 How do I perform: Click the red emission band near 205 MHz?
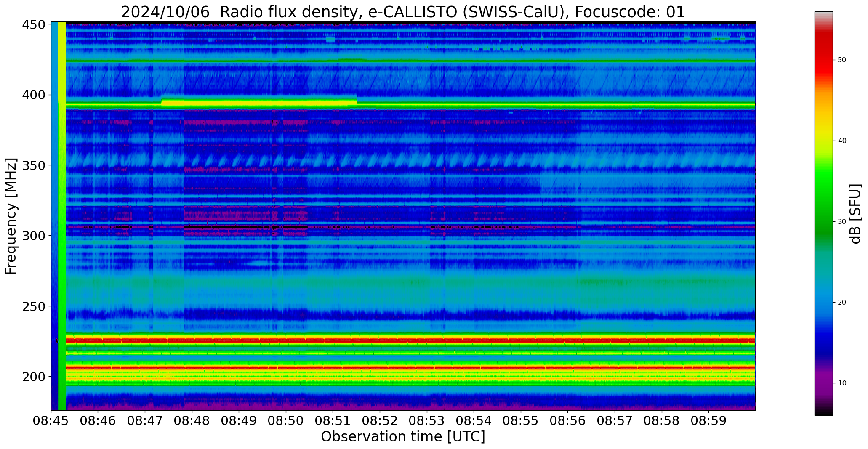[410, 368]
